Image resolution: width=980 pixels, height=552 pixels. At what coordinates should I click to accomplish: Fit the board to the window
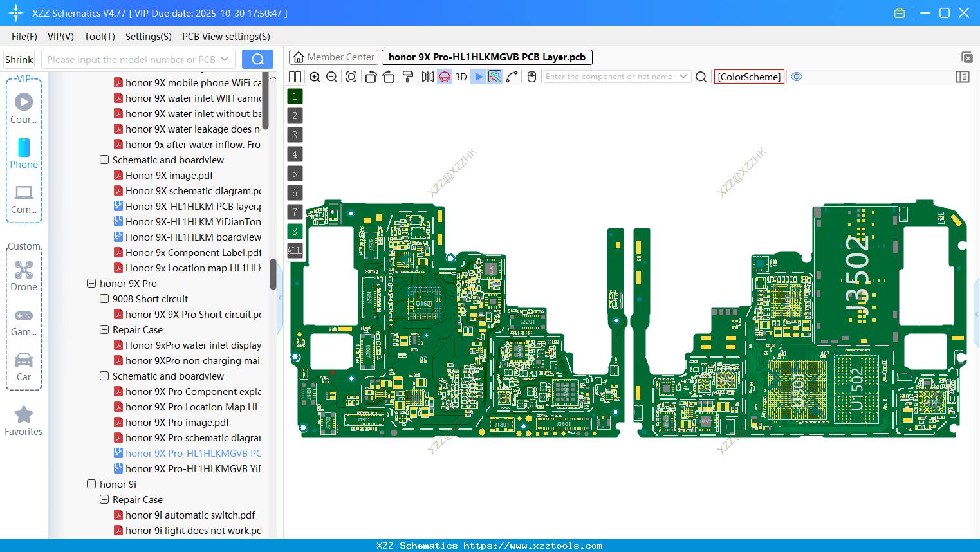click(x=351, y=77)
